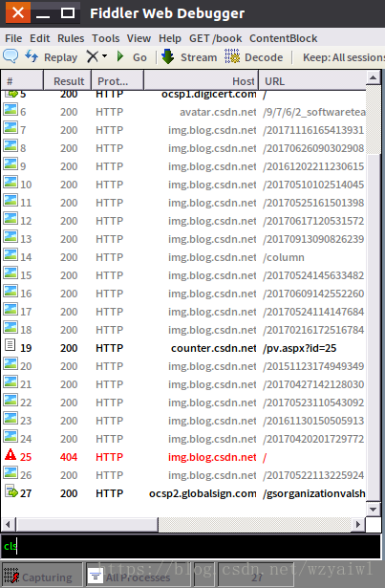Click the Replay arrows icon
The height and width of the screenshot is (588, 385).
click(32, 57)
